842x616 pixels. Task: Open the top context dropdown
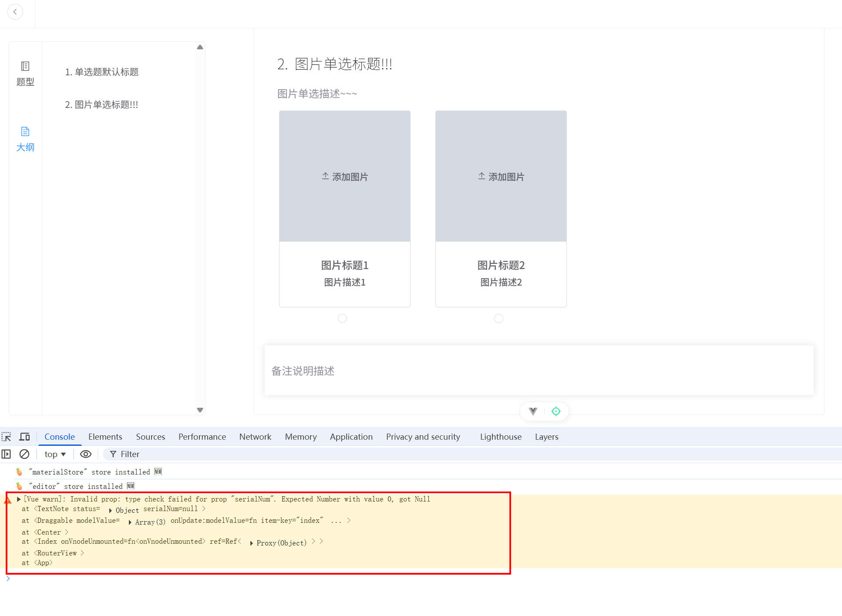point(55,454)
